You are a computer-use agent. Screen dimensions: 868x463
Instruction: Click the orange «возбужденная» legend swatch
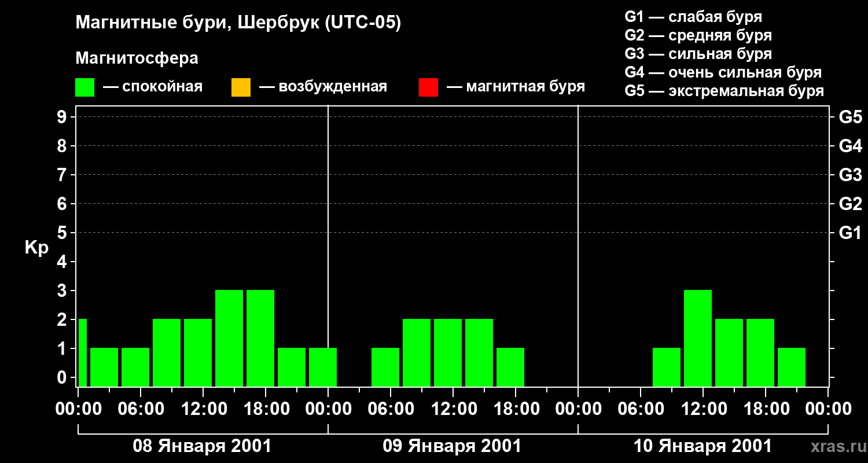coord(241,87)
